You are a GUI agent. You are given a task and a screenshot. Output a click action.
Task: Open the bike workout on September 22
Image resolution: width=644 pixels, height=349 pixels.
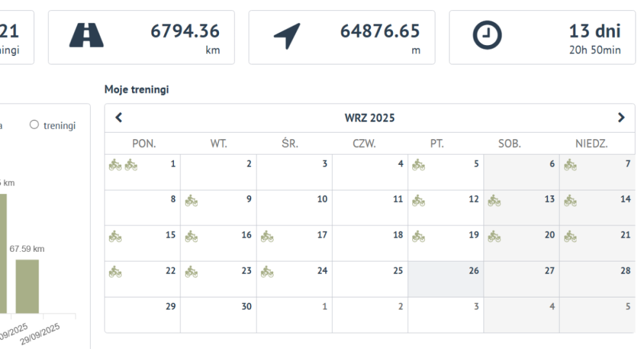click(115, 272)
